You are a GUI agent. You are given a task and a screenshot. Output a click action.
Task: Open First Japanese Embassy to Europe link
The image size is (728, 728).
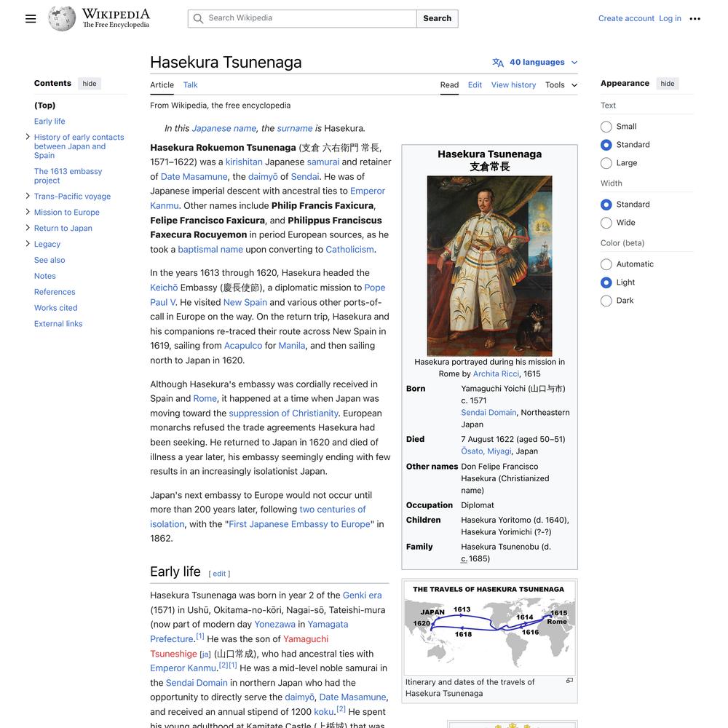pos(299,524)
